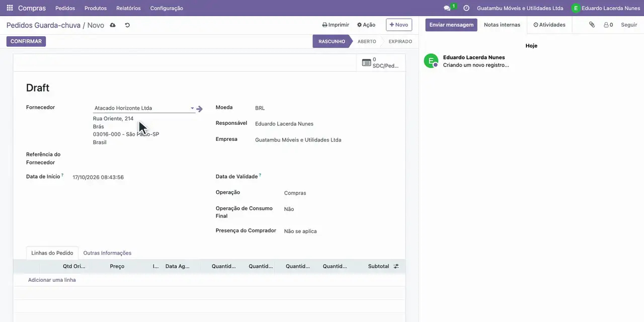Viewport: 644px width, 322px height.
Task: Click the Moeda value BRL
Action: [260, 108]
